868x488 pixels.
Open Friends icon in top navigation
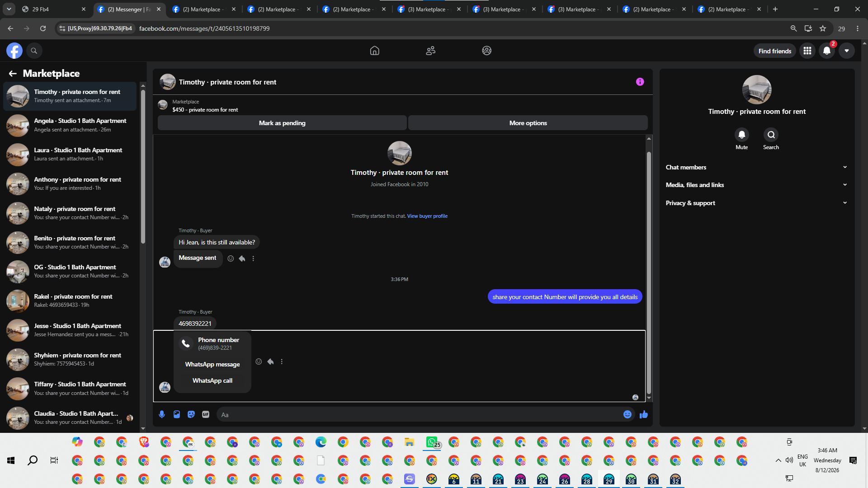click(431, 51)
